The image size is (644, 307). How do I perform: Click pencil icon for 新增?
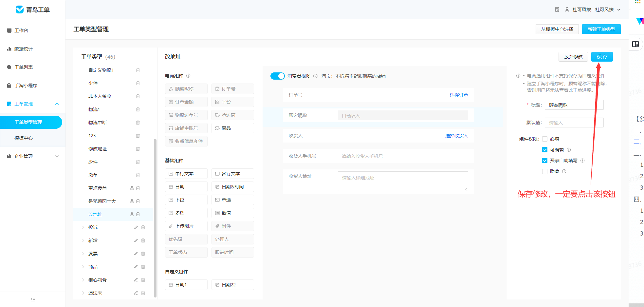pyautogui.click(x=136, y=240)
